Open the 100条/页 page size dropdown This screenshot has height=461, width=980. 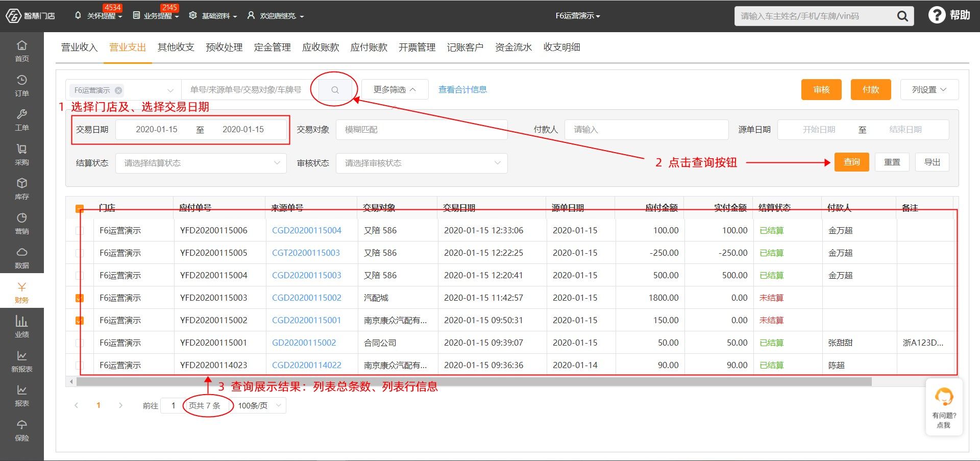coord(260,405)
